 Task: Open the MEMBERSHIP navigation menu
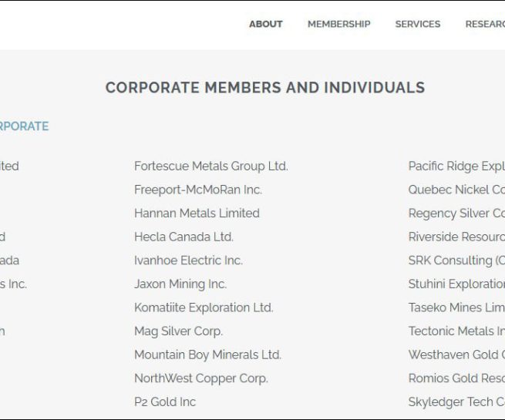click(x=338, y=24)
